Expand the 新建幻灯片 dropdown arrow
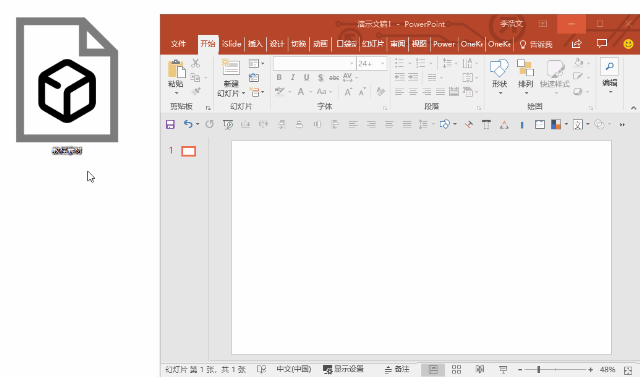Screen dimensions: 640x377 click(x=244, y=93)
